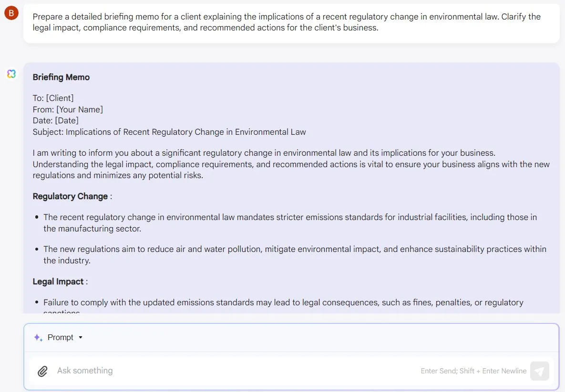Click the 'From: [Your Name]' line

[68, 110]
